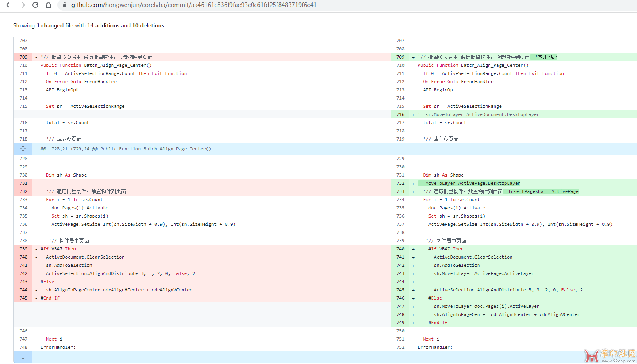Click right 'Next i' line 751
The height and width of the screenshot is (364, 637).
tap(431, 339)
